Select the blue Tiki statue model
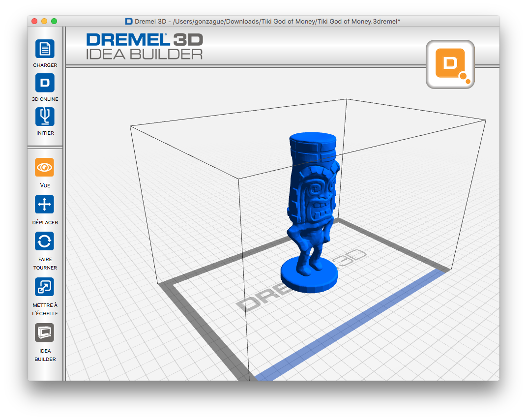527x420 pixels. coord(311,207)
